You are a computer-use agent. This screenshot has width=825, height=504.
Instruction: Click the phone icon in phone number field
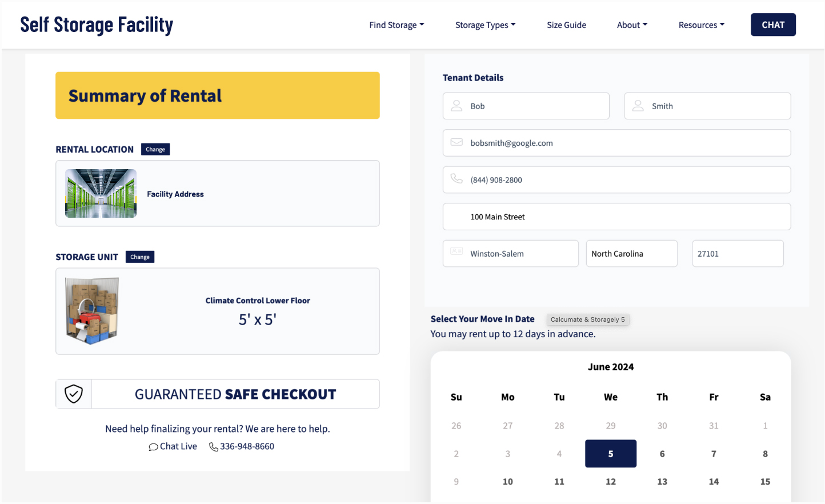pyautogui.click(x=456, y=179)
